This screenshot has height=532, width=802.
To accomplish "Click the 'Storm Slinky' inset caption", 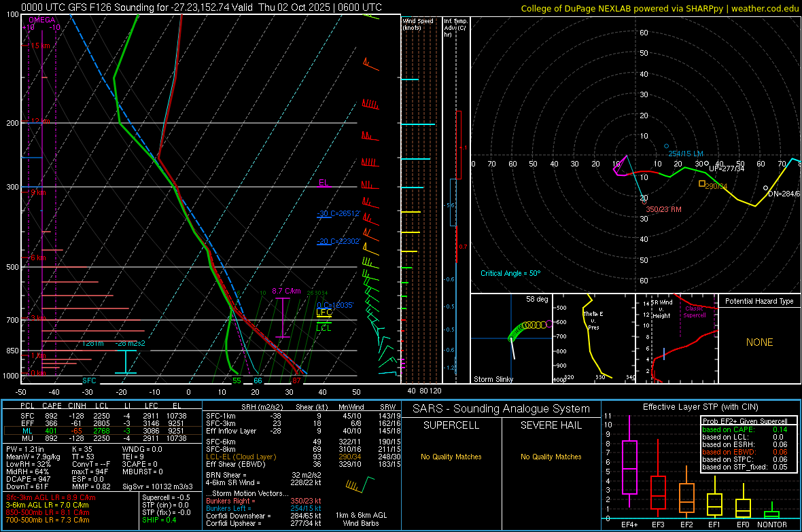I will click(x=493, y=379).
